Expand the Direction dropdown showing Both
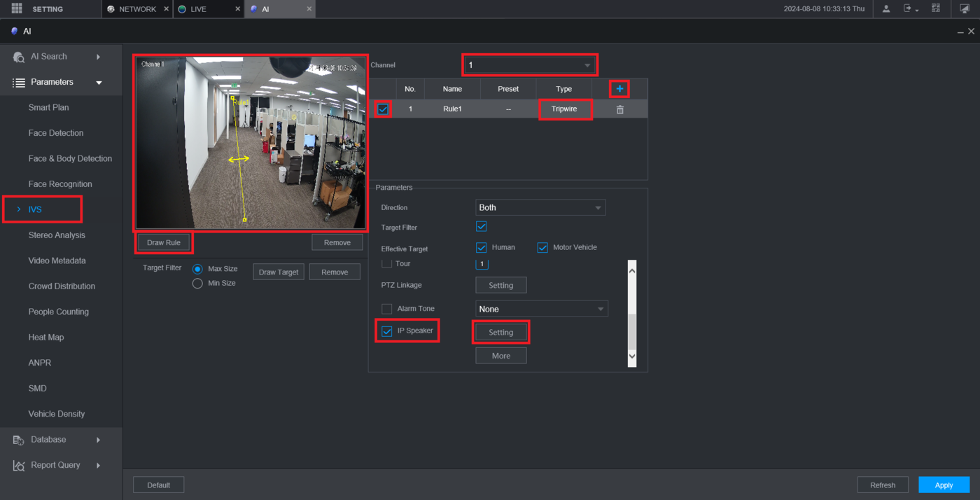The height and width of the screenshot is (500, 980). (540, 208)
